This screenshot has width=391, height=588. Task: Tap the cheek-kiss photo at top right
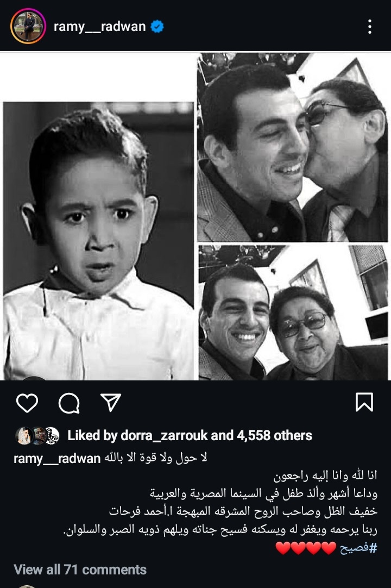292,147
